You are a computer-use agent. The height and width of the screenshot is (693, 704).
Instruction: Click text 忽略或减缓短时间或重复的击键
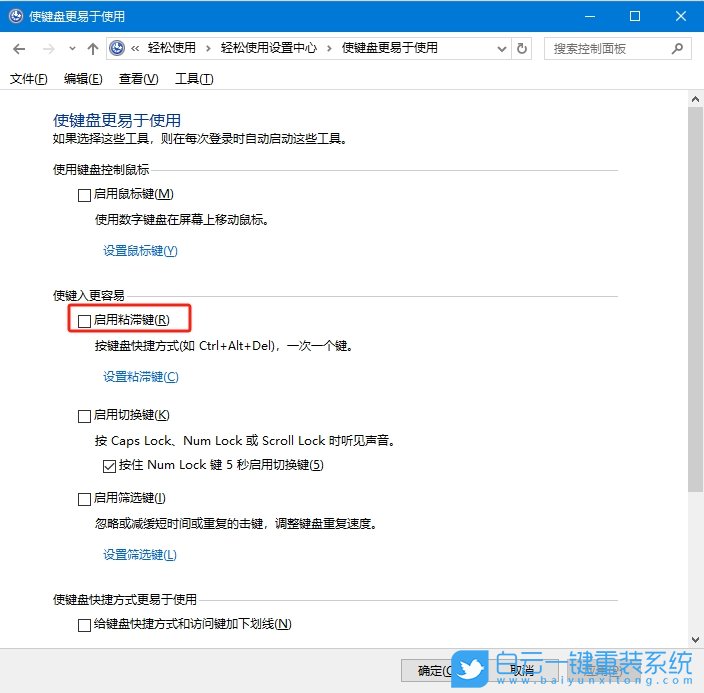click(x=179, y=524)
